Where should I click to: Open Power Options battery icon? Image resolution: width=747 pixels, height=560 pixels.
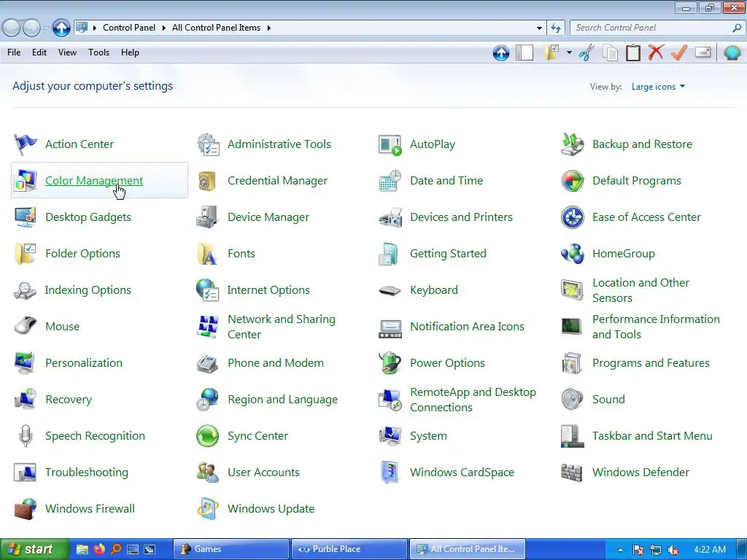click(390, 363)
